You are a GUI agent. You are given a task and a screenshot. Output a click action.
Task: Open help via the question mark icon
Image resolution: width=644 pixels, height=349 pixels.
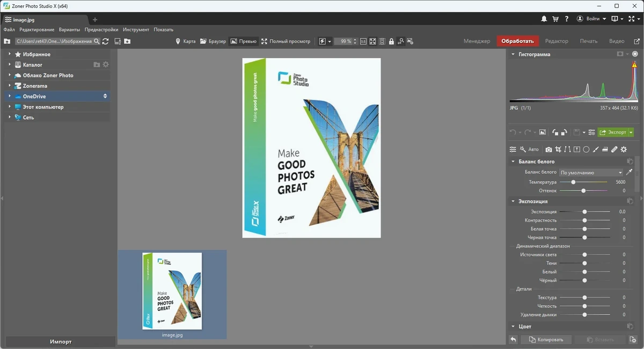click(x=567, y=19)
